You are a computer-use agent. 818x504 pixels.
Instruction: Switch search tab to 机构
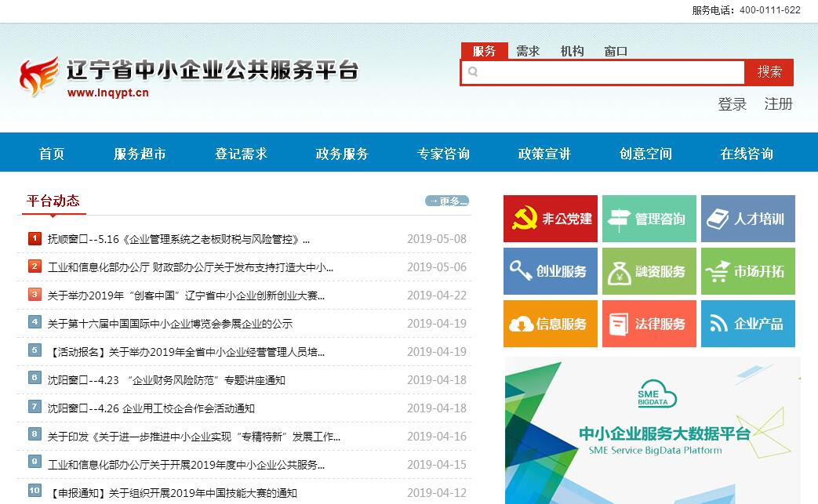tap(572, 51)
